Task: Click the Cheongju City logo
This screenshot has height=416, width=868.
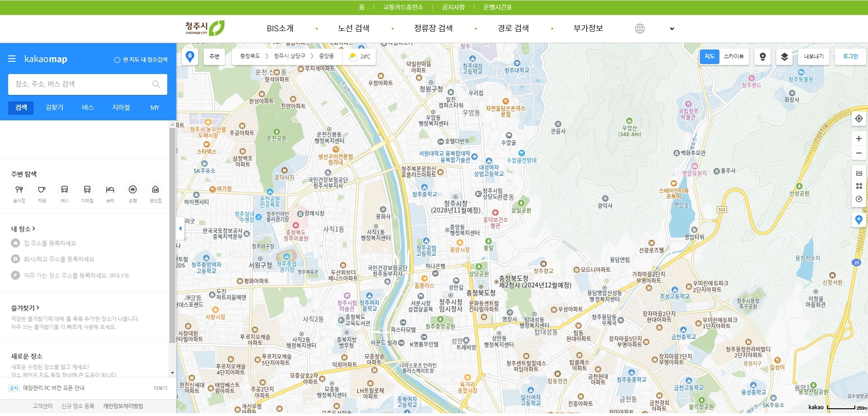Action: click(x=205, y=28)
